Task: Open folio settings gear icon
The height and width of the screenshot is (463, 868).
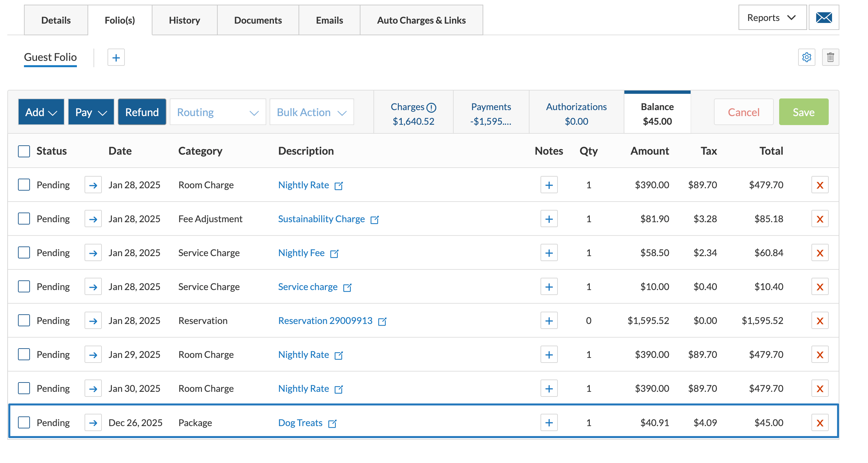Action: (x=806, y=57)
